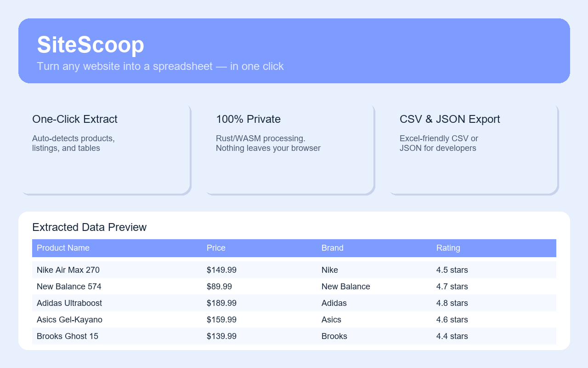Select the Rating column header
Screen dimensions: 588x368
click(448, 248)
